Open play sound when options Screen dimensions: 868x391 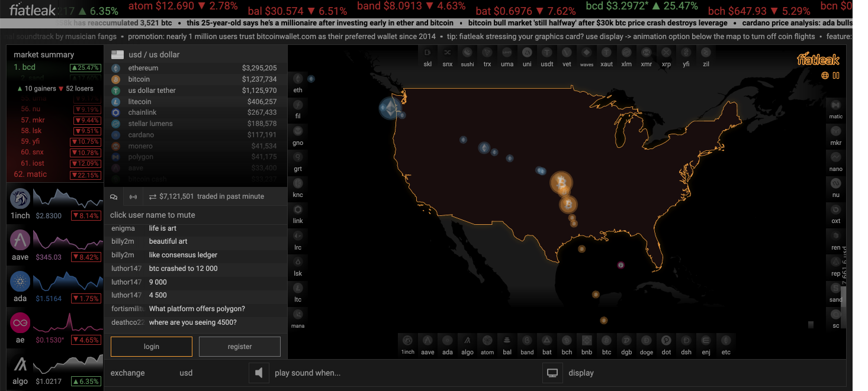pyautogui.click(x=307, y=373)
